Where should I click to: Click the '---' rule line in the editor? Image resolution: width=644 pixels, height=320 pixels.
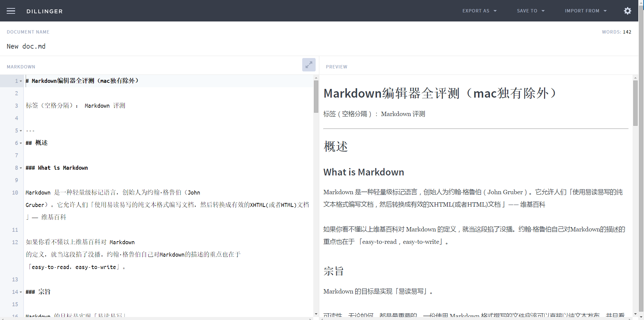pyautogui.click(x=30, y=130)
